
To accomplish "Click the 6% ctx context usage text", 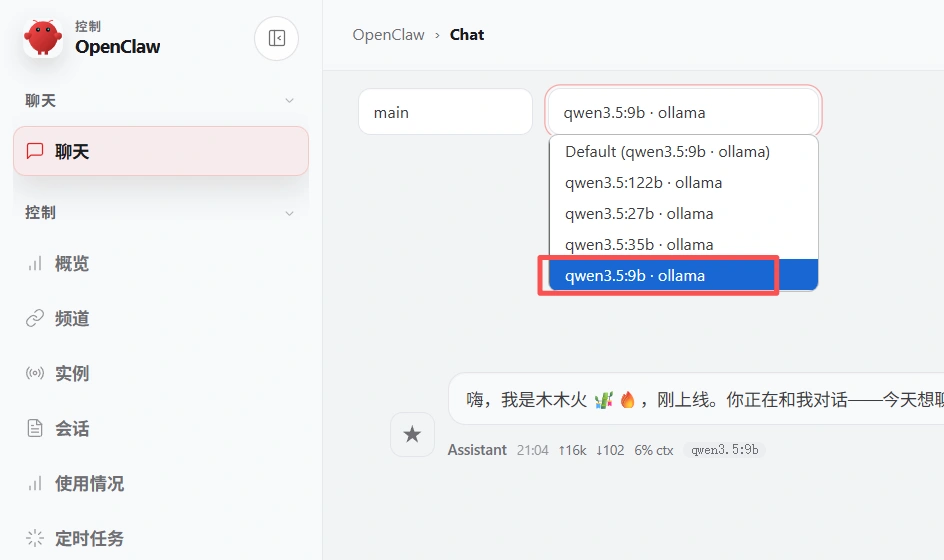I will 653,450.
